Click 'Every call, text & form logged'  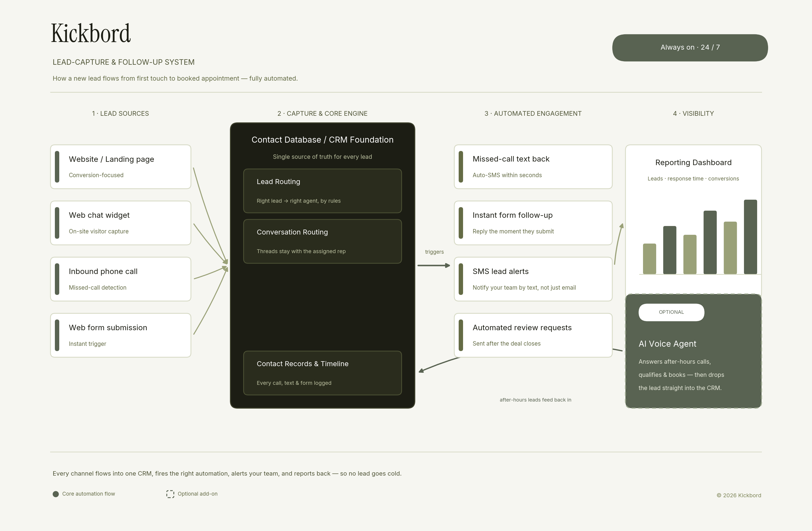pos(294,383)
